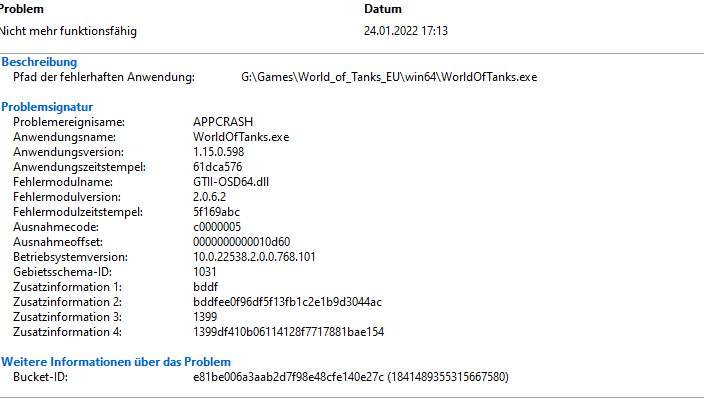Select the Anwendungsname value WorldOfTanks.exe
704x400 pixels.
tap(241, 137)
